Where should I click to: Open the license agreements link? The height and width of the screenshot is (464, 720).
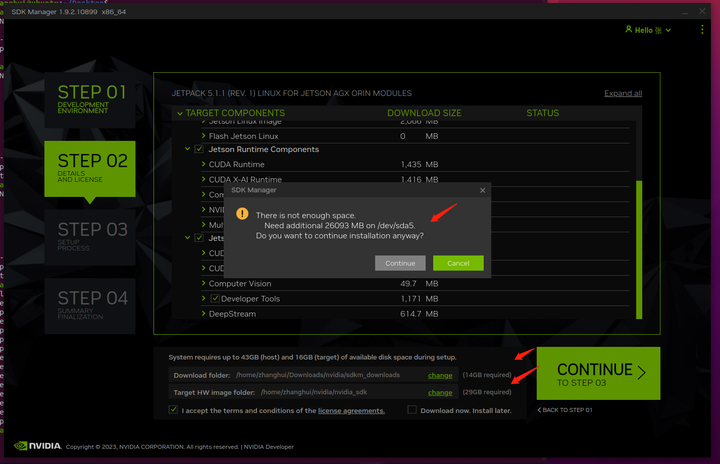(351, 411)
